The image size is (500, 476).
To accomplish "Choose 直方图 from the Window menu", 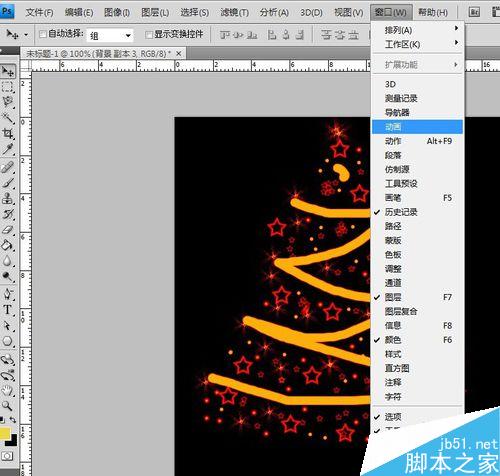I will [x=417, y=368].
